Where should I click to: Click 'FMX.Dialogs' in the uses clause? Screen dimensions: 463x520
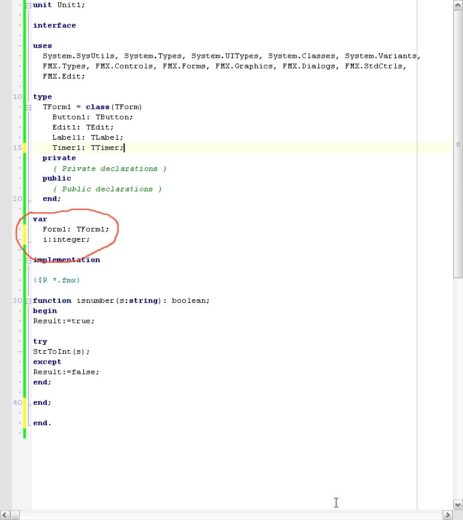[309, 66]
